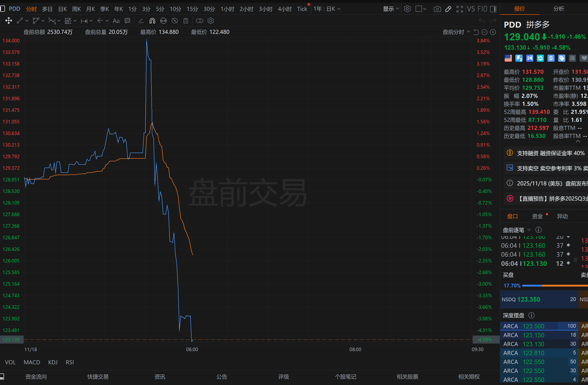This screenshot has height=385, width=588.
Task: Click the speech bubble comment tool
Action: 127,21
